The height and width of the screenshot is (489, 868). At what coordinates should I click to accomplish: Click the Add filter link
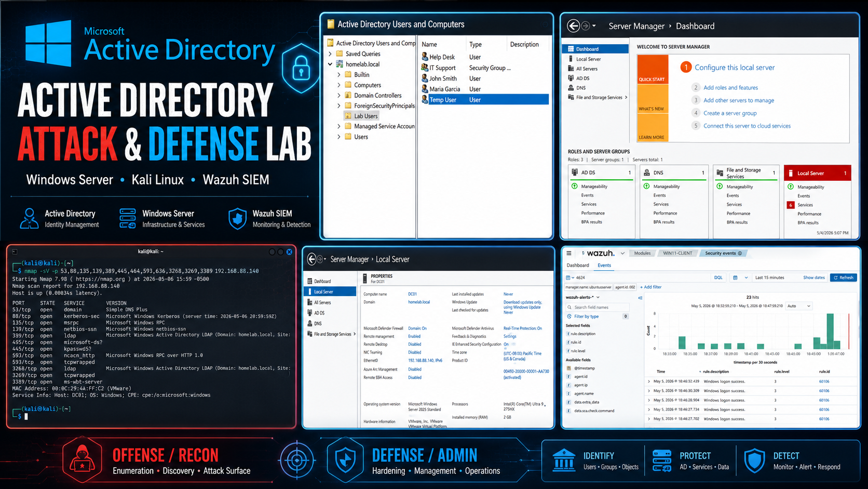[650, 287]
